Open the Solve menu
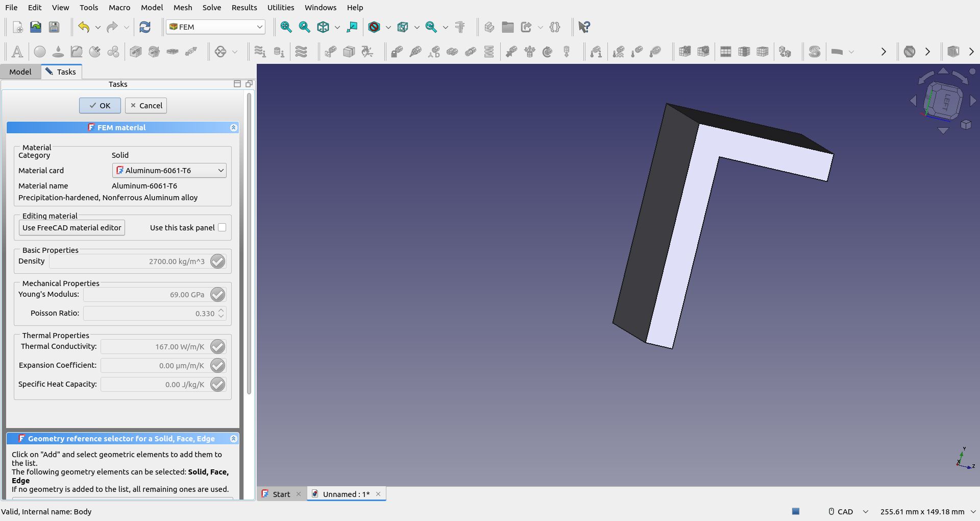 click(x=212, y=8)
